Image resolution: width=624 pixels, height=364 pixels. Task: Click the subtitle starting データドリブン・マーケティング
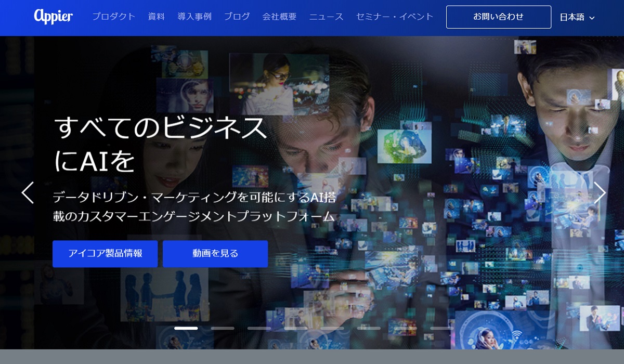(194, 207)
